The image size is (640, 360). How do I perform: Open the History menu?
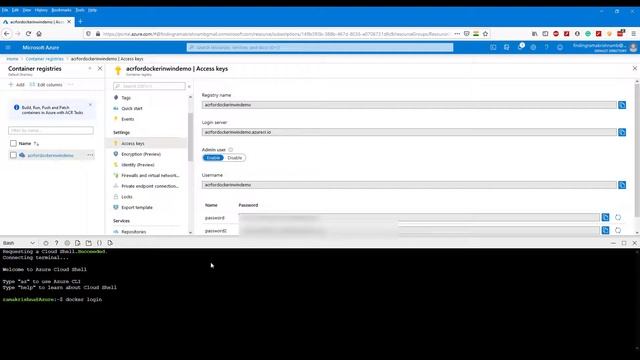click(41, 10)
